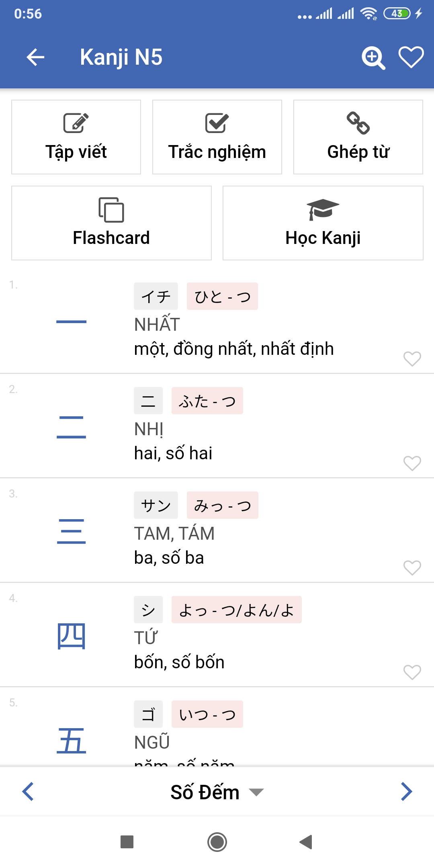The image size is (434, 868).
Task: Select the 五 NGŨ kanji row
Action: (217, 727)
